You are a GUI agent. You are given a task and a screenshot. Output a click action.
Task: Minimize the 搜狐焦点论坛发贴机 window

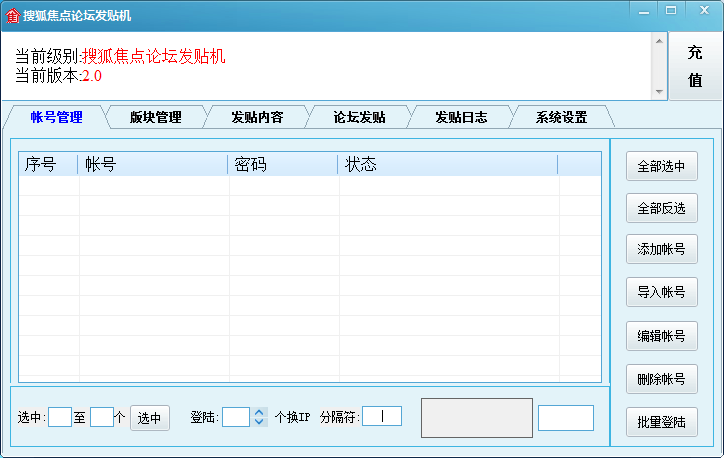pos(644,11)
